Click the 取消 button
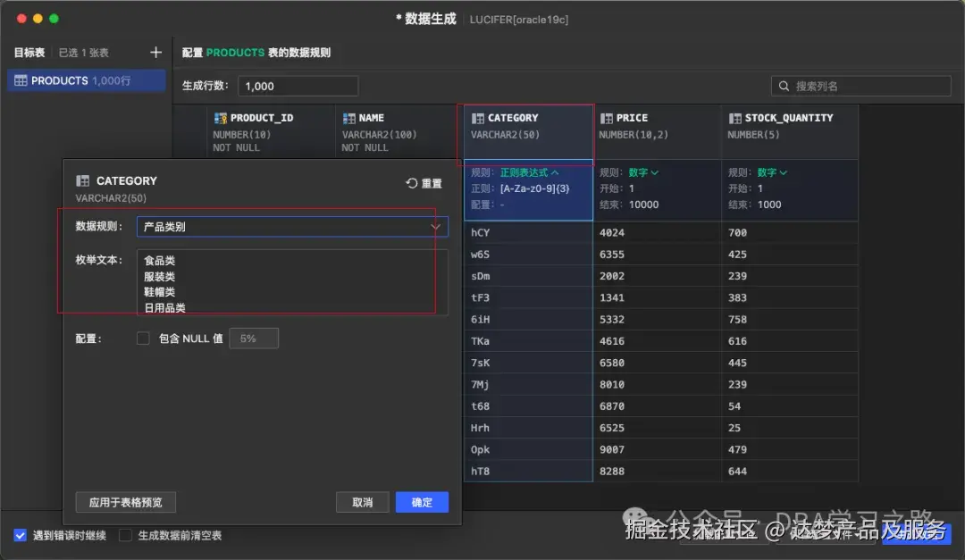Image resolution: width=965 pixels, height=560 pixels. [x=363, y=502]
